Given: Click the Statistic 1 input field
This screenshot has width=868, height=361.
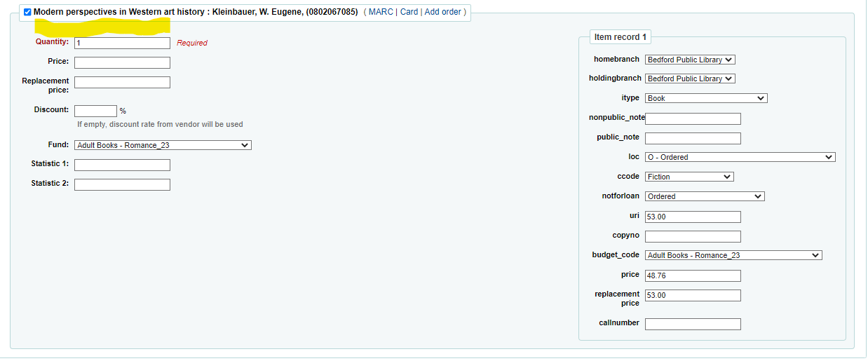Looking at the screenshot, I should pos(122,165).
